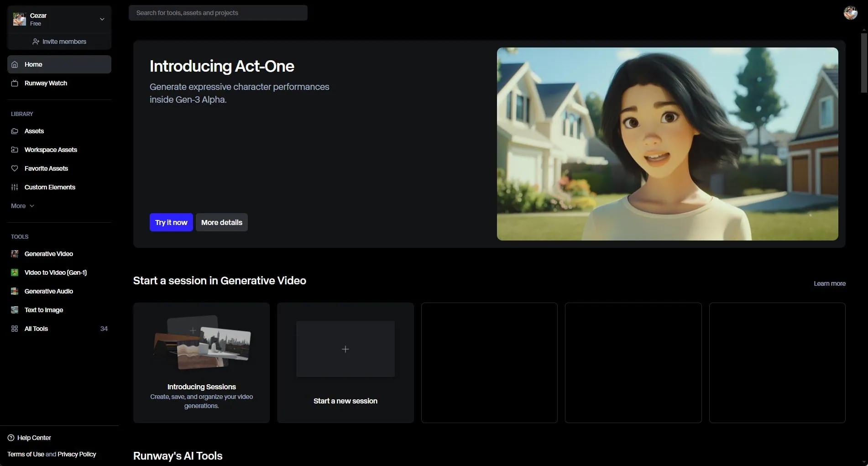
Task: Open Generative Audio tool label
Action: pos(49,291)
